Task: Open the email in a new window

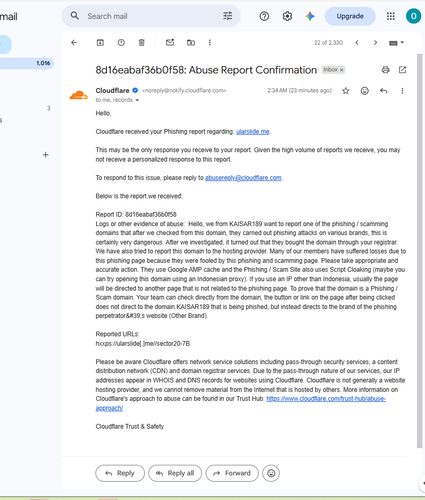Action: [x=402, y=70]
